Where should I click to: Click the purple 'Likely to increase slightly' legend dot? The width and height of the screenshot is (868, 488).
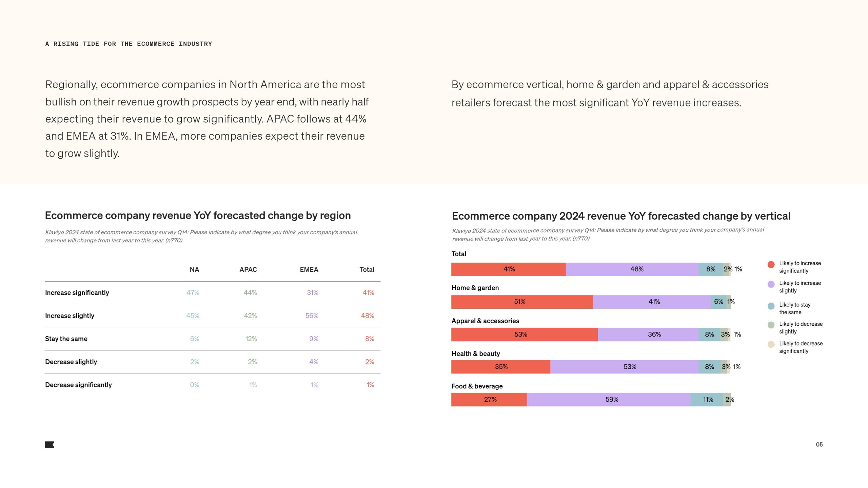coord(771,284)
